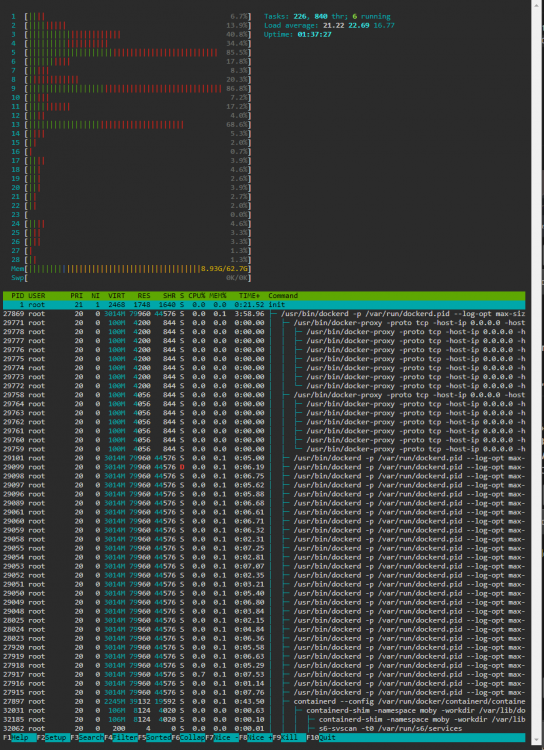Select the dockerd thread in D state, PID 29099

coord(264,467)
